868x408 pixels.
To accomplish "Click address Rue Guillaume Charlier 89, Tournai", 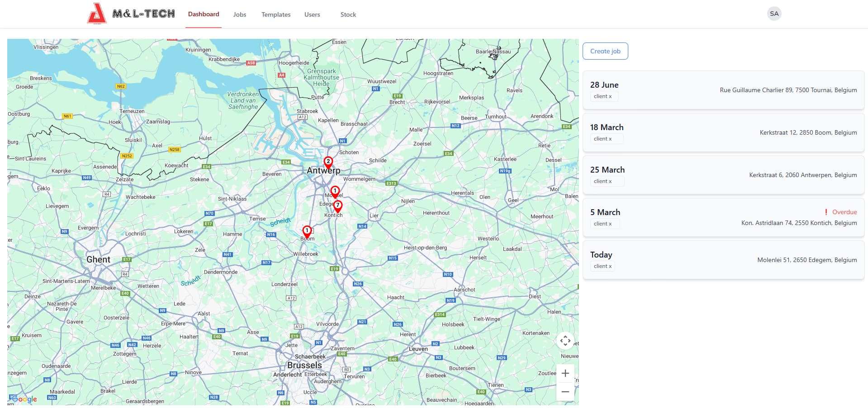I will coord(788,90).
